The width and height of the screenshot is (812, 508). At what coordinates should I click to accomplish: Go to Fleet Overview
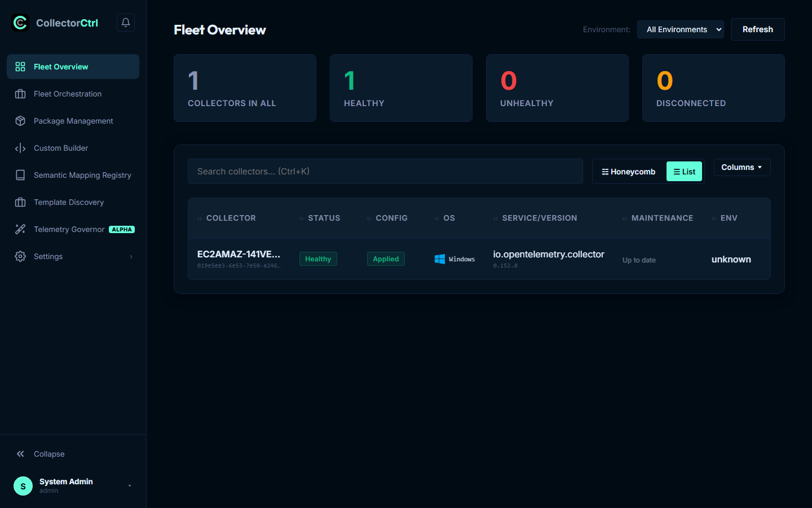pyautogui.click(x=73, y=67)
